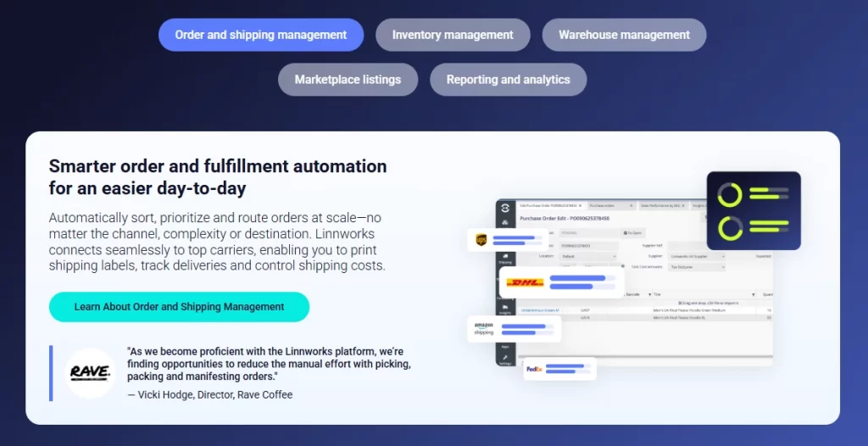Open the Tax Exclusive dropdown
The image size is (868, 446).
point(697,267)
